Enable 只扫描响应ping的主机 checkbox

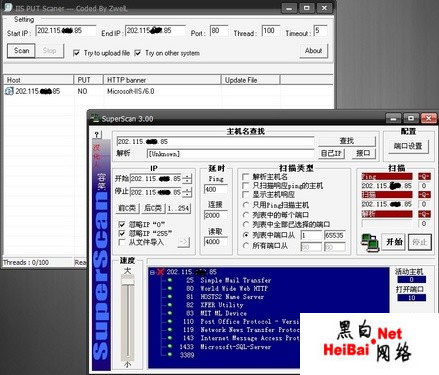(x=246, y=185)
